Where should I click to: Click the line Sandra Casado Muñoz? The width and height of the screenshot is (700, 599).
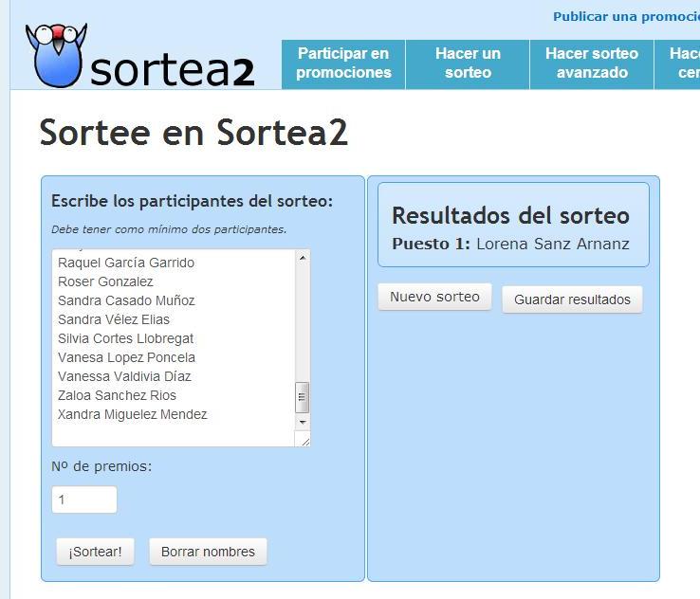[126, 300]
